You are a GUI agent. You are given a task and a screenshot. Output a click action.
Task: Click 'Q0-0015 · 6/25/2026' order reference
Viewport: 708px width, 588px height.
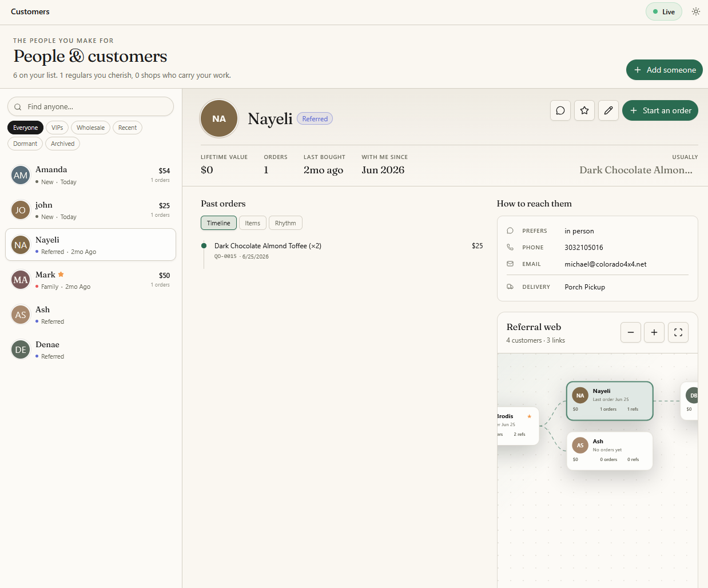tap(241, 256)
